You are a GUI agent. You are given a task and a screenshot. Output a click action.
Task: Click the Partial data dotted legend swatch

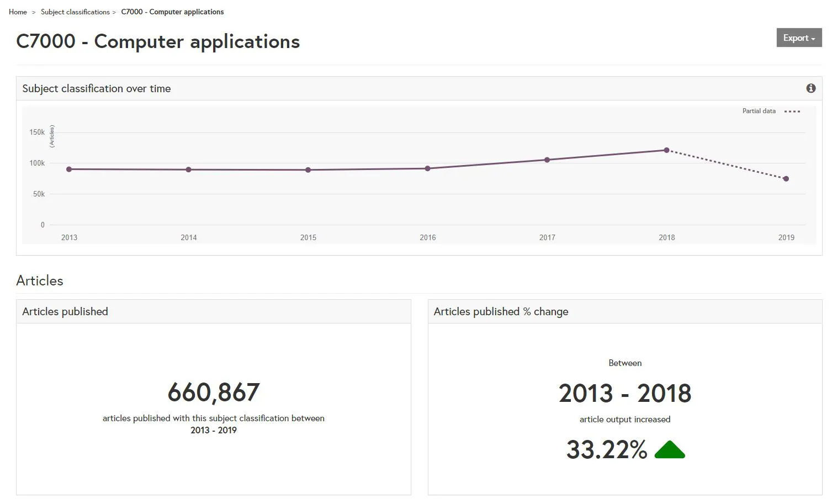(792, 112)
